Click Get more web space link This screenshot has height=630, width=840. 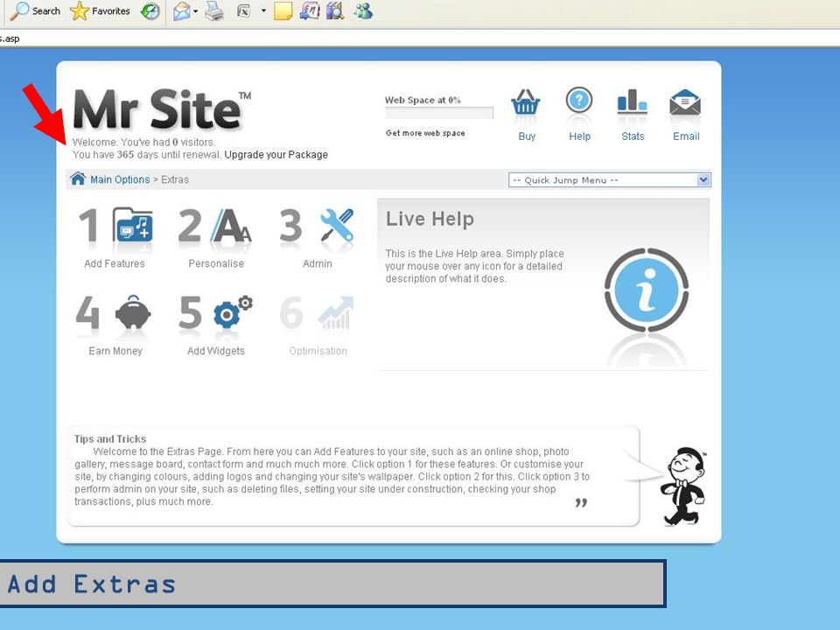(x=425, y=133)
